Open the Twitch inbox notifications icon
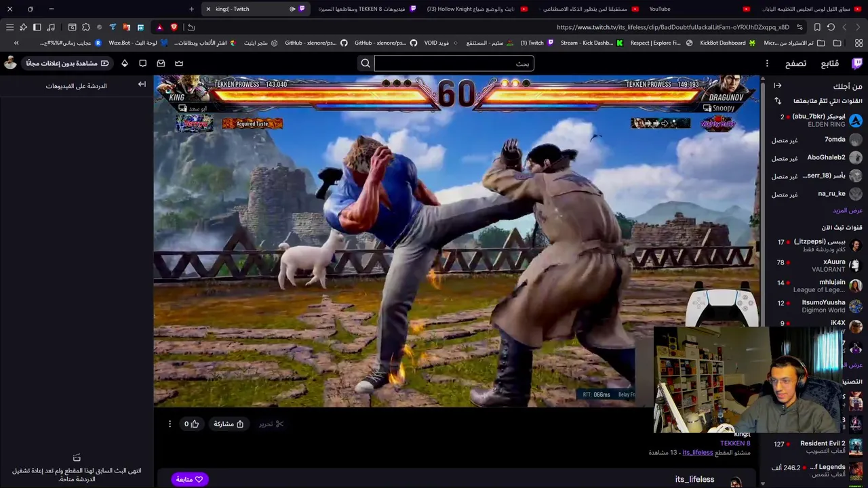Viewport: 868px width, 488px height. pyautogui.click(x=161, y=63)
